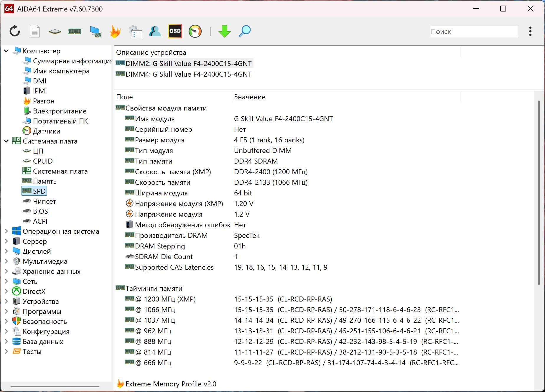The width and height of the screenshot is (545, 392).
Task: Collapse the Компьютер tree node
Action: pyautogui.click(x=6, y=51)
